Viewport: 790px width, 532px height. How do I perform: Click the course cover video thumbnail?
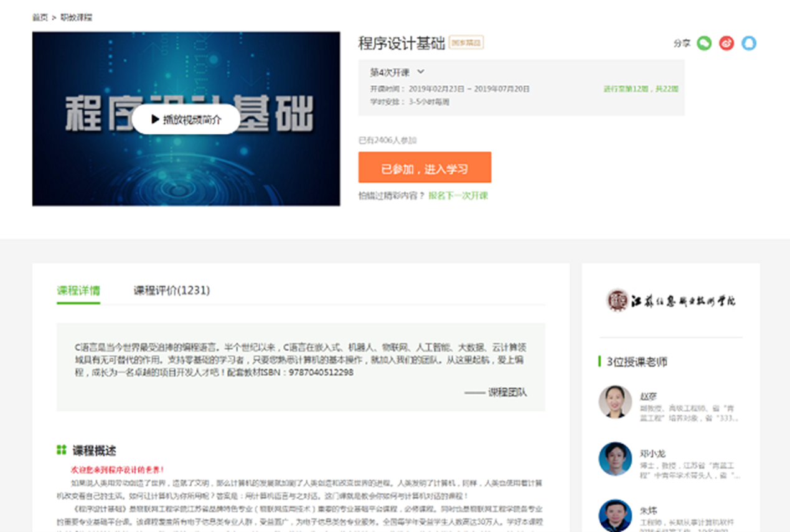click(x=186, y=119)
